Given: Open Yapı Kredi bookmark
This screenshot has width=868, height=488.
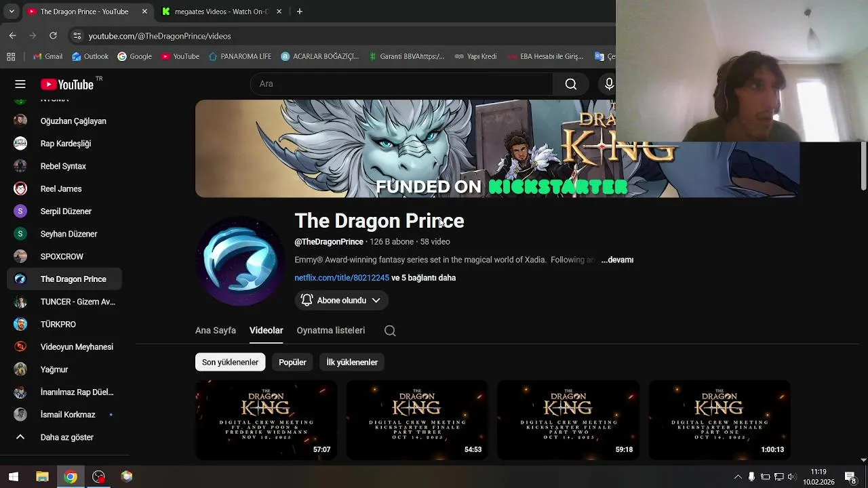Looking at the screenshot, I should pos(475,56).
